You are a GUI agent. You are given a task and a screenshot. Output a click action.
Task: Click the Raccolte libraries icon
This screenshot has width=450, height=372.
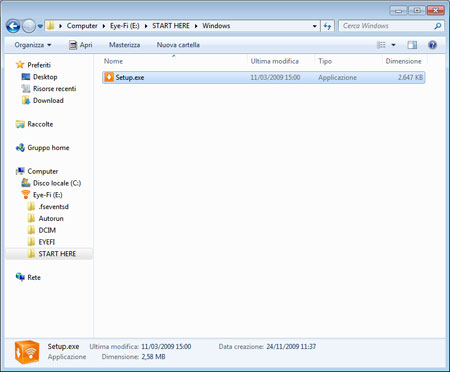[20, 124]
